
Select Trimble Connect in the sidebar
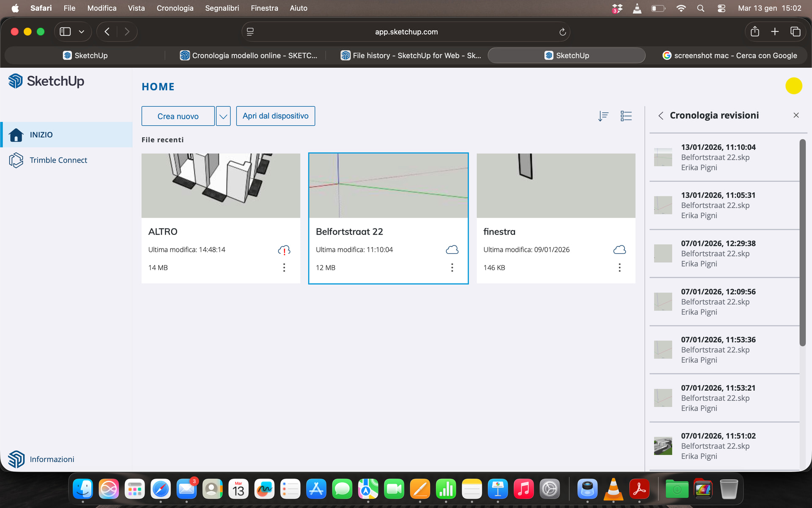tap(58, 160)
